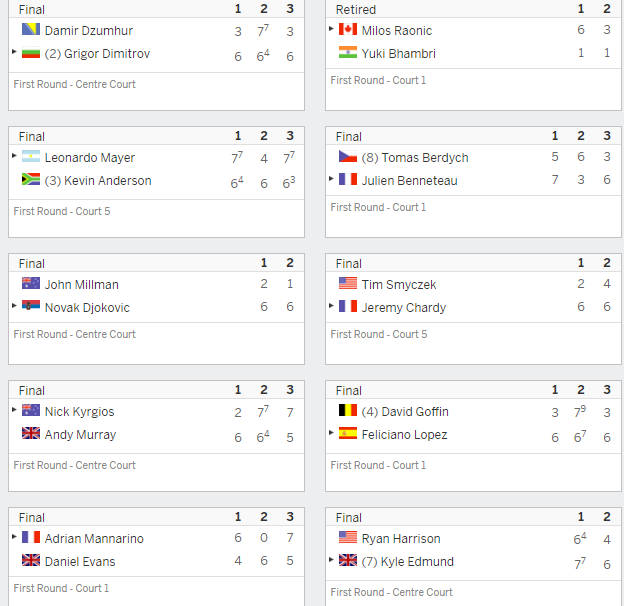Click Damir Dzumhur's second set tiebreak score
Image resolution: width=624 pixels, height=606 pixels.
pyautogui.click(x=263, y=30)
